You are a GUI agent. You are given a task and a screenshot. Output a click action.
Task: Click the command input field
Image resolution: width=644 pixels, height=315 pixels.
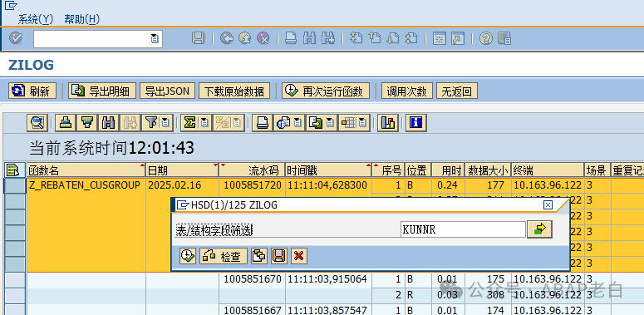pyautogui.click(x=98, y=38)
